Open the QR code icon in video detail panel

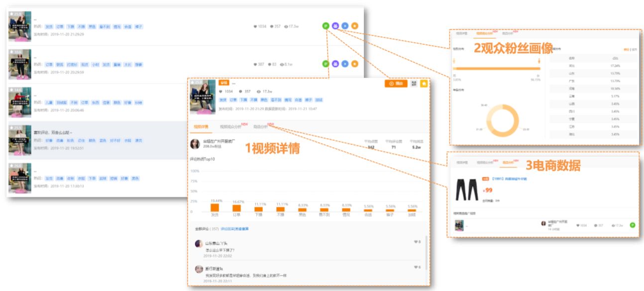(414, 84)
